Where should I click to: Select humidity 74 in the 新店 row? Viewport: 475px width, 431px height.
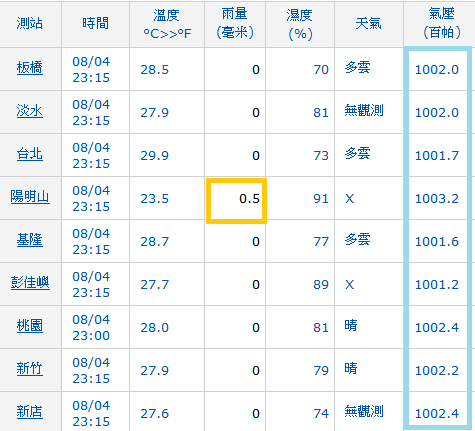tap(321, 414)
